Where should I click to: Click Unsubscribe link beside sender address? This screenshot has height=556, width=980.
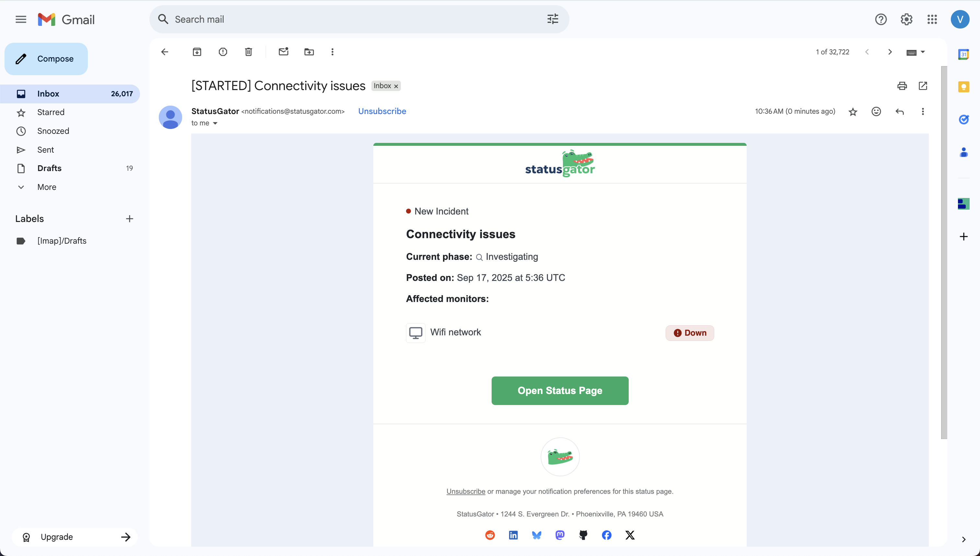[382, 111]
